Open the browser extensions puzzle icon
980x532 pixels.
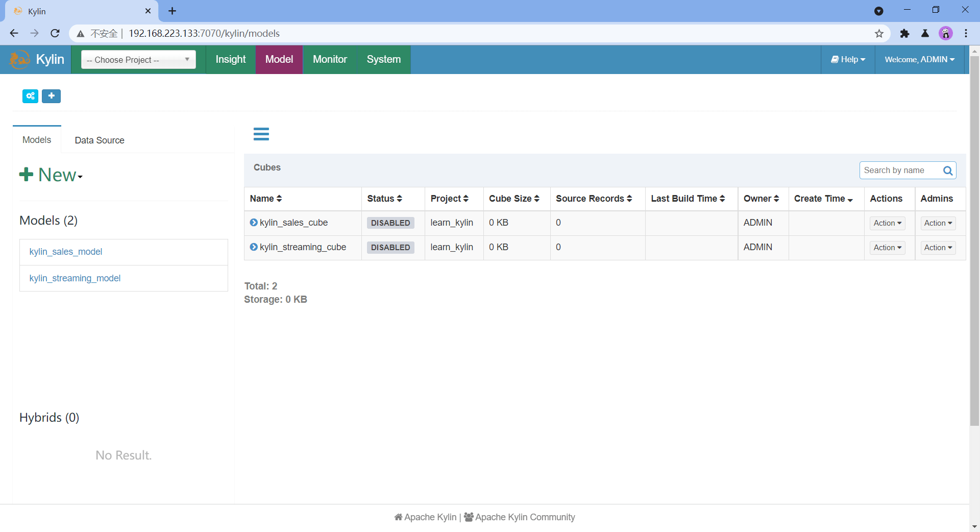(x=904, y=34)
